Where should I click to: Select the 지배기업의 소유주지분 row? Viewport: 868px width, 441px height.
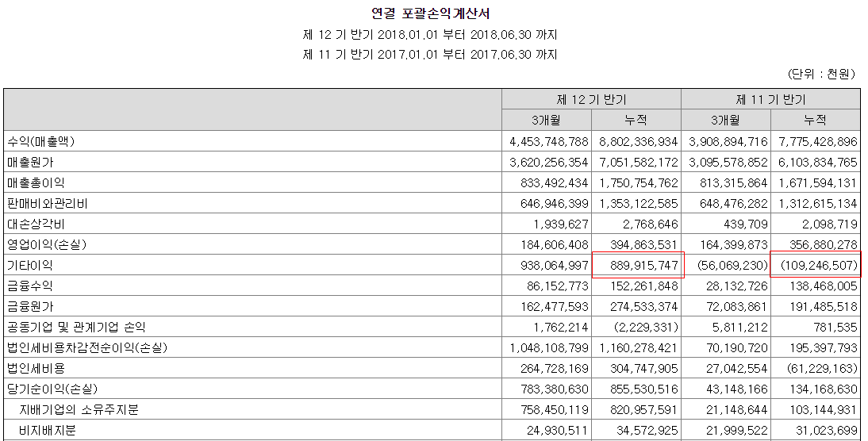point(432,409)
